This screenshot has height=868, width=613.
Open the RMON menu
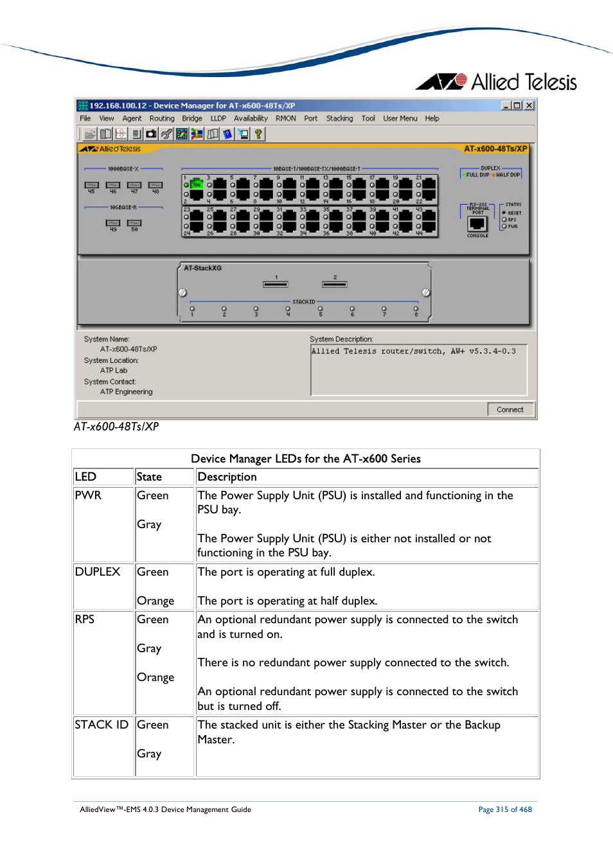click(286, 118)
